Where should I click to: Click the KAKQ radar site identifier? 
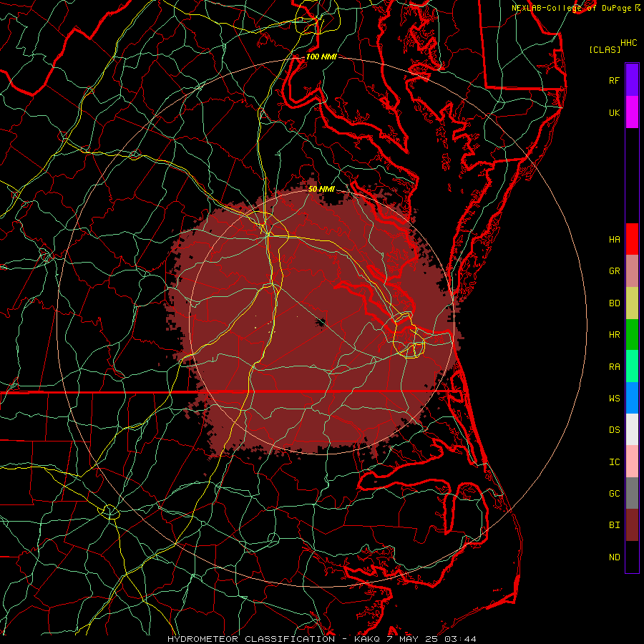point(367,639)
